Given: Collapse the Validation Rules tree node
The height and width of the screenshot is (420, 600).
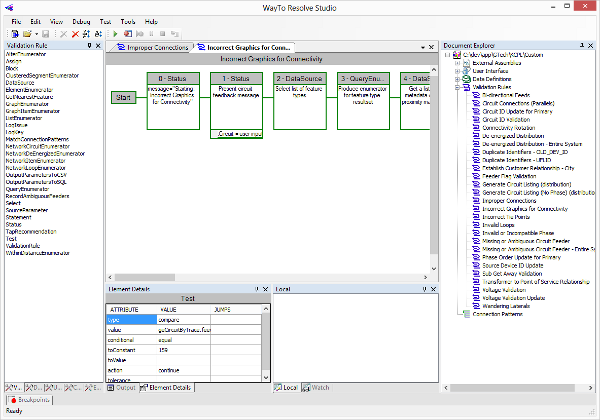Looking at the screenshot, I should [457, 87].
